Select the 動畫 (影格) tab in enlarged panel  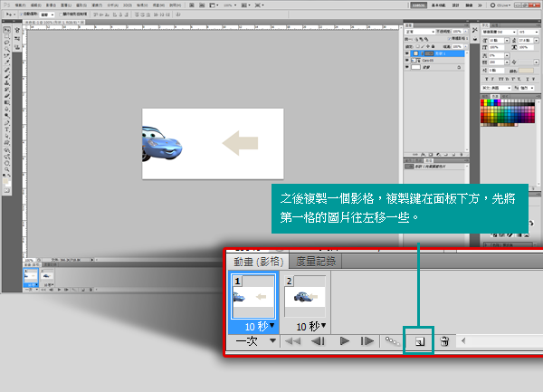click(x=258, y=262)
